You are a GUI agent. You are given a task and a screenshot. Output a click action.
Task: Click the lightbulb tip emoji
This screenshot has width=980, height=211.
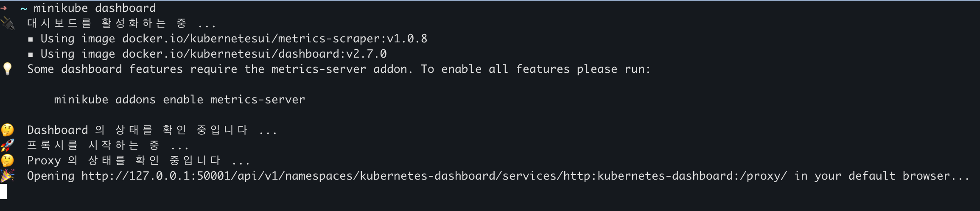[7, 69]
